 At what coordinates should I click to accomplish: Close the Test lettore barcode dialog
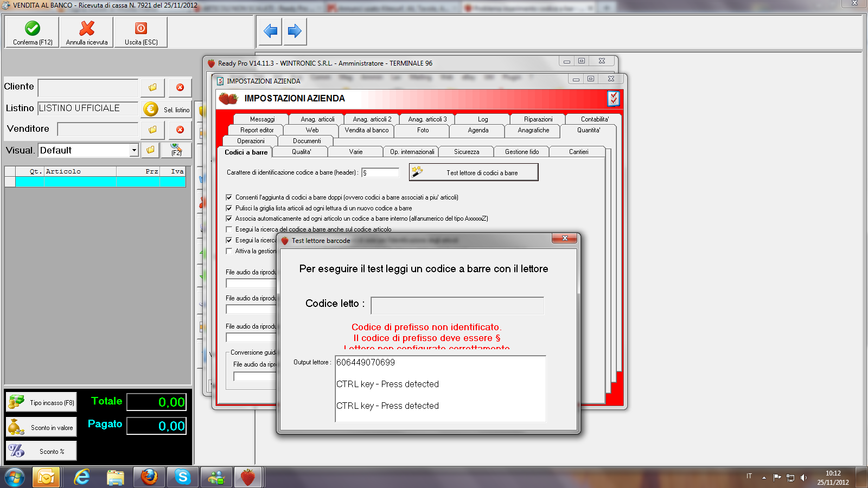coord(565,238)
